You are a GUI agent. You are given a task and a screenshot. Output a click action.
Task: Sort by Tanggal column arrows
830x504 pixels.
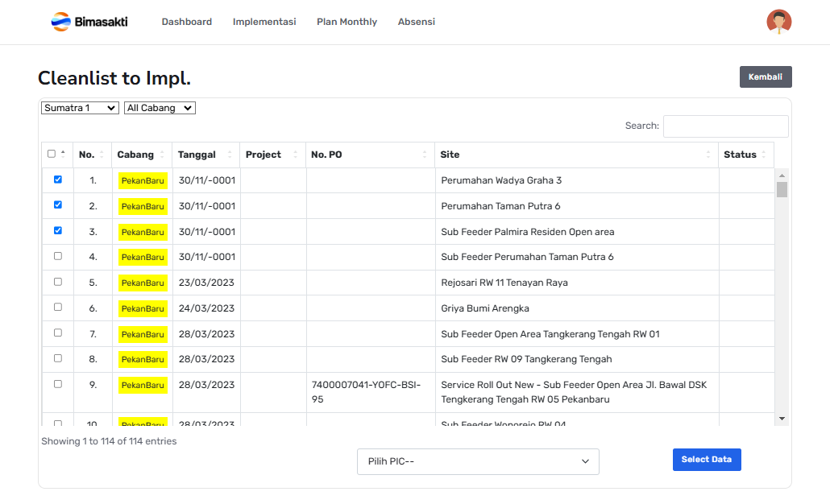(230, 155)
